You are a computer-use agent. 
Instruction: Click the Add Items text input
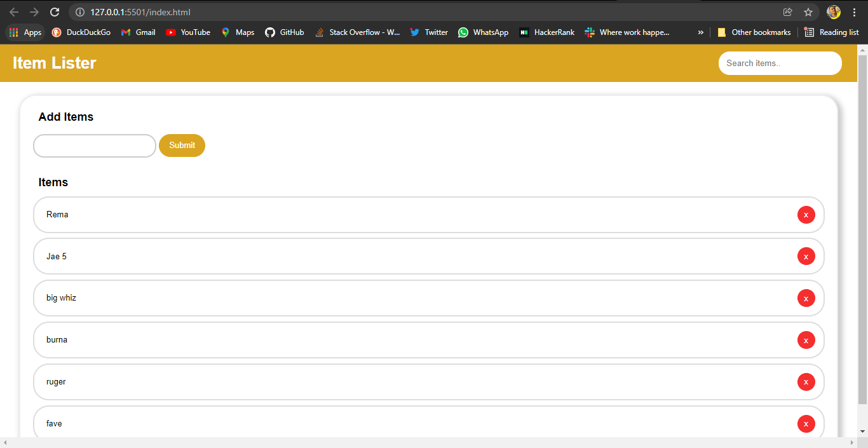point(95,146)
